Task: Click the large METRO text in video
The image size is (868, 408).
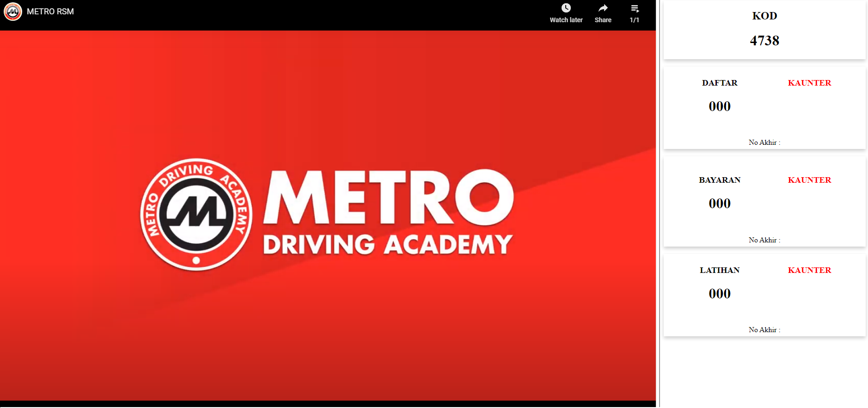Action: (388, 198)
